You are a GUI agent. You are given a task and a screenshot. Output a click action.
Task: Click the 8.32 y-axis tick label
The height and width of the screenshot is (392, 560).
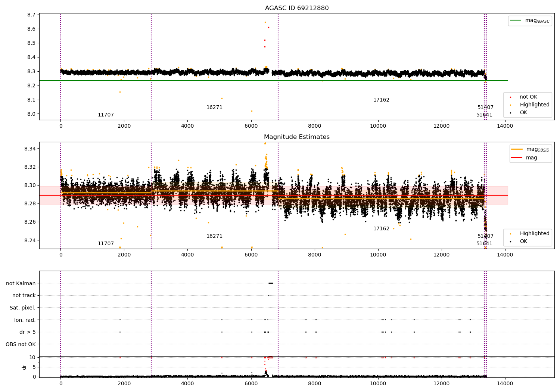click(x=30, y=167)
